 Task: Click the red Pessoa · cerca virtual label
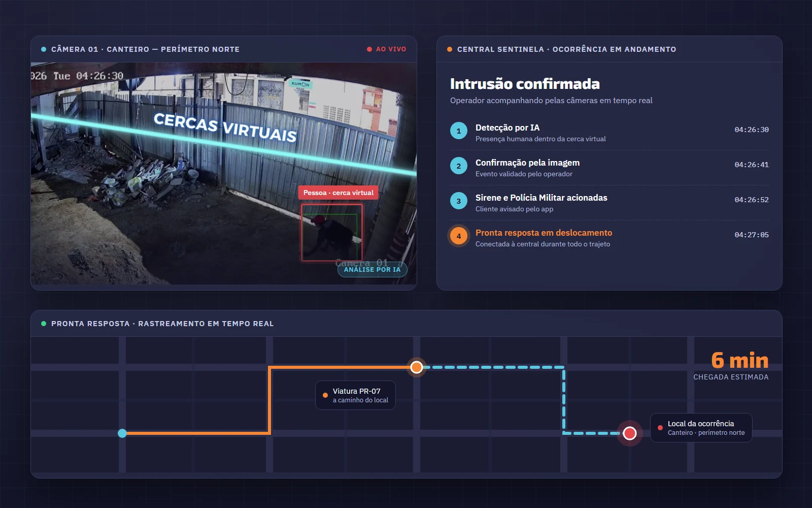point(338,193)
